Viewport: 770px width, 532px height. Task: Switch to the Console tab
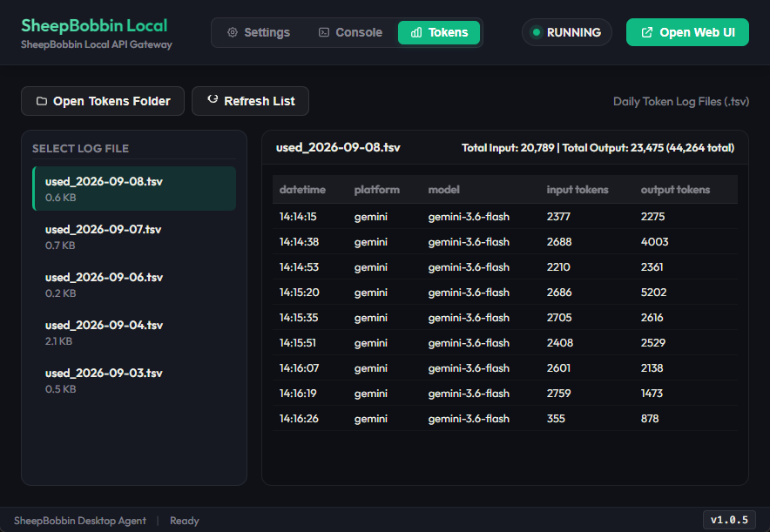pos(350,32)
